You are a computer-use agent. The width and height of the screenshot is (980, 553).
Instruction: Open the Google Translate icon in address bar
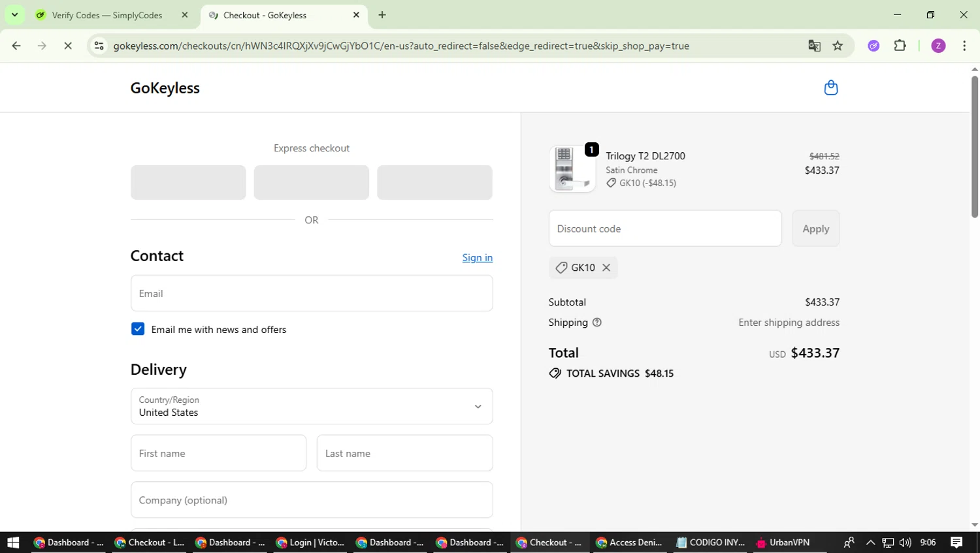pos(814,46)
